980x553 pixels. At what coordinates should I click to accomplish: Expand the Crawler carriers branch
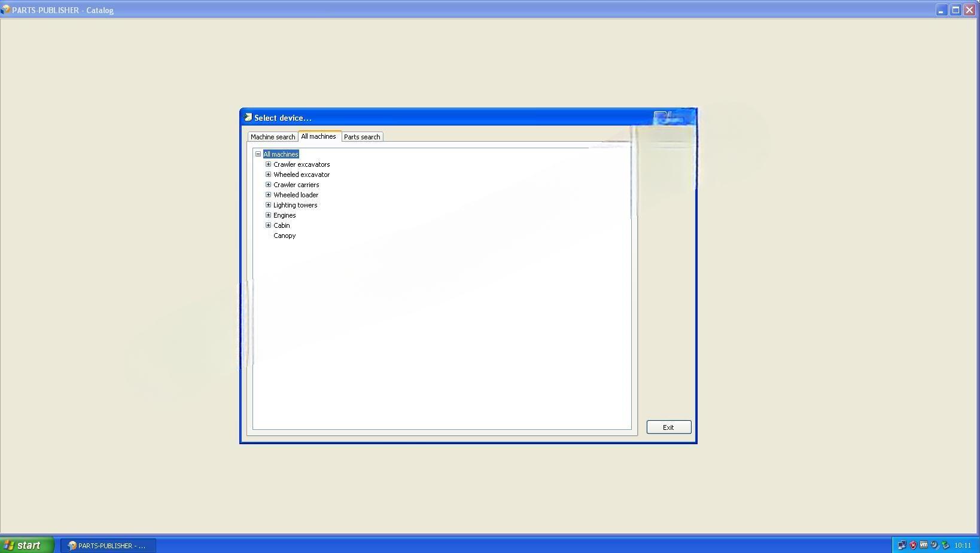[268, 185]
